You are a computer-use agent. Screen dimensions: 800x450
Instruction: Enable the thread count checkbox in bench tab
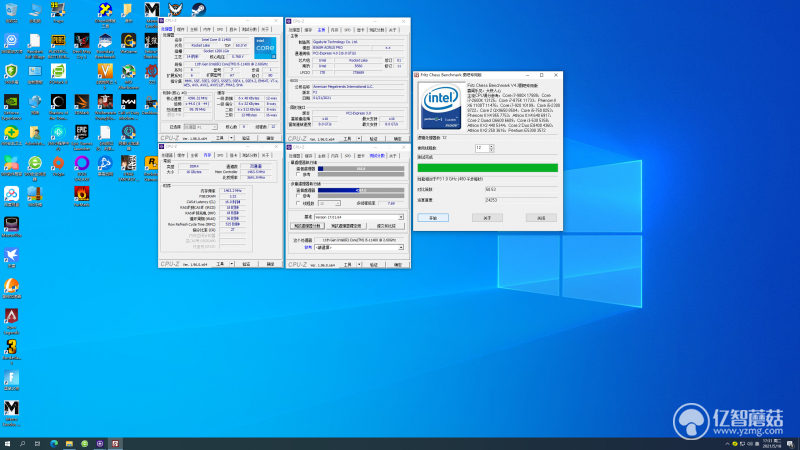point(298,203)
